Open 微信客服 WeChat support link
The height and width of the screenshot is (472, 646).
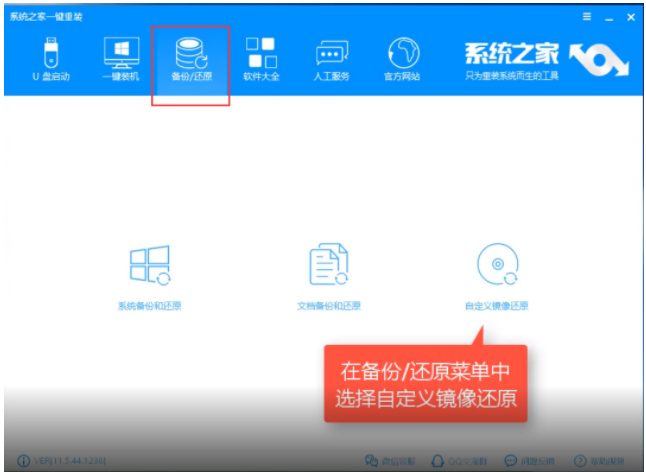click(390, 460)
